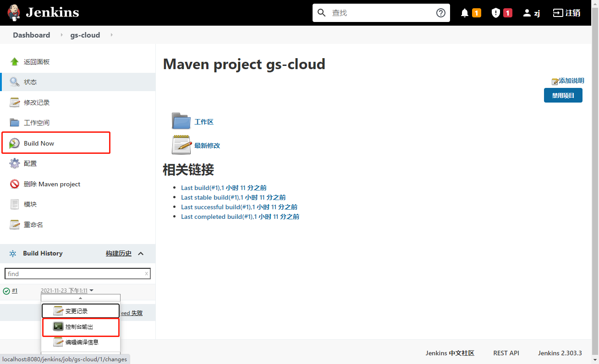Open the 工作区 link
Image resolution: width=599 pixels, height=364 pixels.
tap(204, 122)
